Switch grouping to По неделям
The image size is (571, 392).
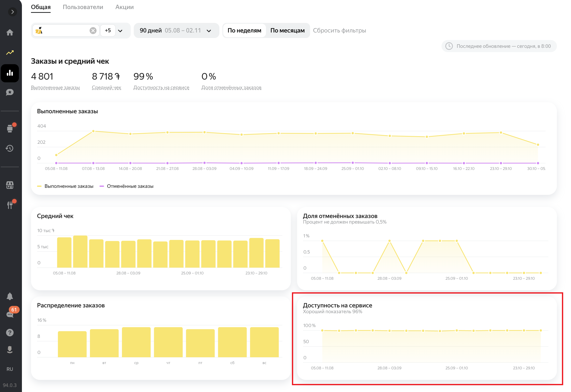(x=244, y=30)
